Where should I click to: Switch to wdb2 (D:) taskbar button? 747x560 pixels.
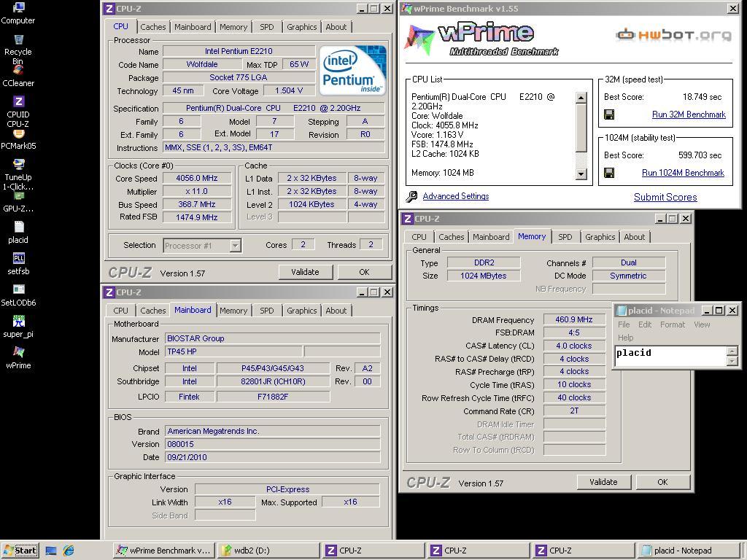[268, 551]
